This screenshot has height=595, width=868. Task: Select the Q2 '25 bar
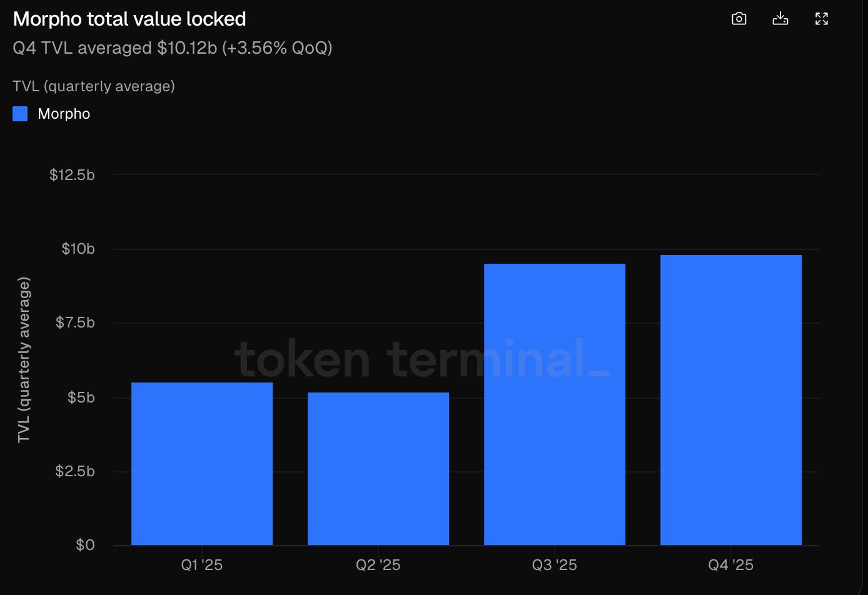(x=378, y=469)
